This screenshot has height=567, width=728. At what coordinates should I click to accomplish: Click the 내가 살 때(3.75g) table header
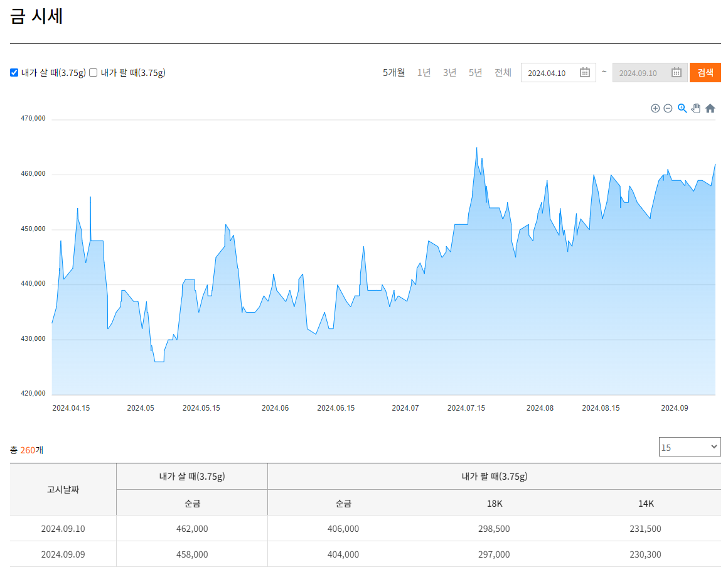pyautogui.click(x=192, y=477)
